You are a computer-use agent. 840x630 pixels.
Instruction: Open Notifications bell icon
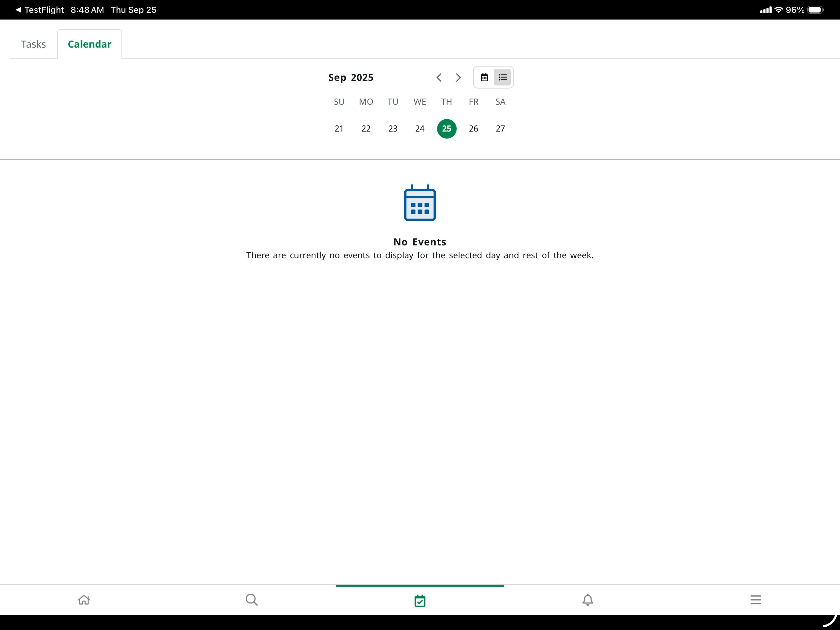[588, 600]
